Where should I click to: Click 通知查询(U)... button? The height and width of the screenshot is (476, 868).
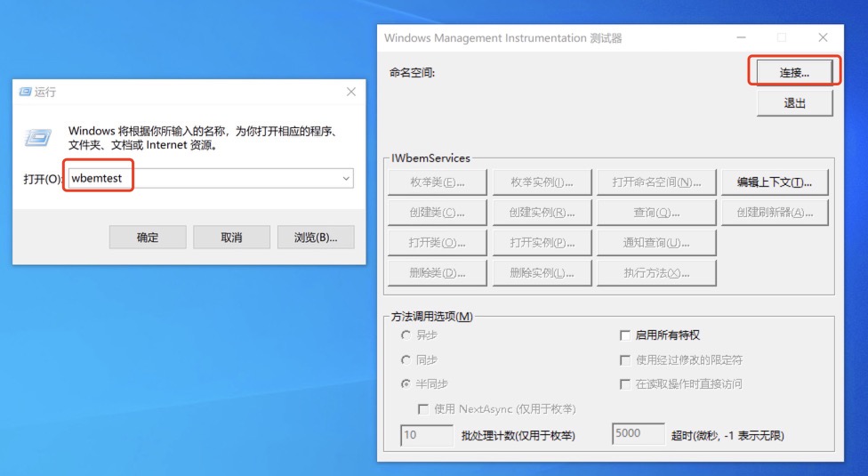click(x=656, y=242)
